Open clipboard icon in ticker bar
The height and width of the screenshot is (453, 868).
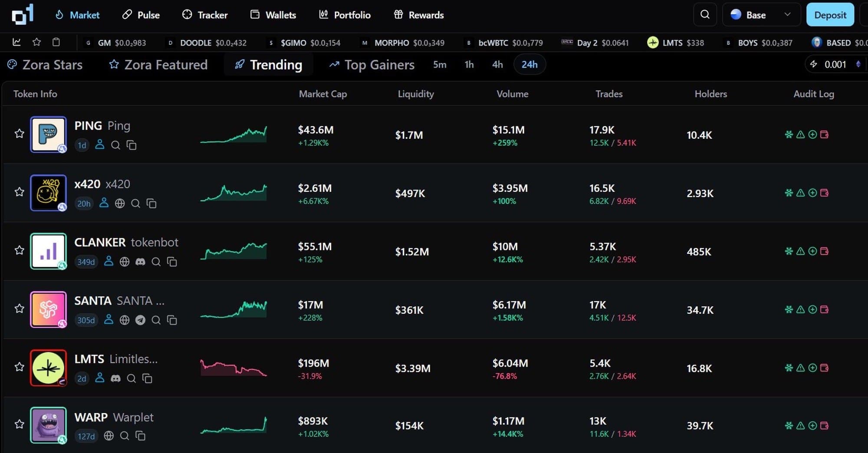coord(56,42)
